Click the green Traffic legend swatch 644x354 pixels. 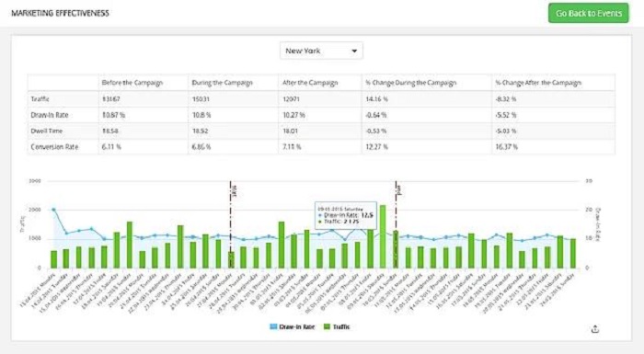point(327,327)
